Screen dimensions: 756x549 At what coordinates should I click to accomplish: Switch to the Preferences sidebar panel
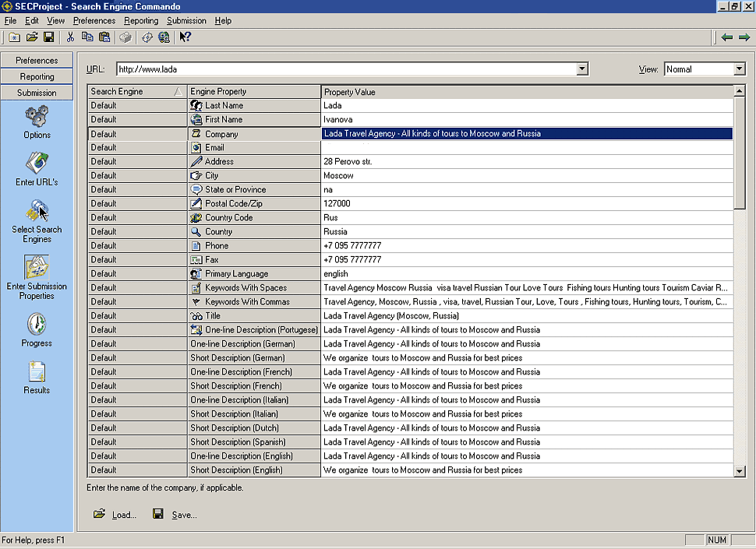point(37,60)
